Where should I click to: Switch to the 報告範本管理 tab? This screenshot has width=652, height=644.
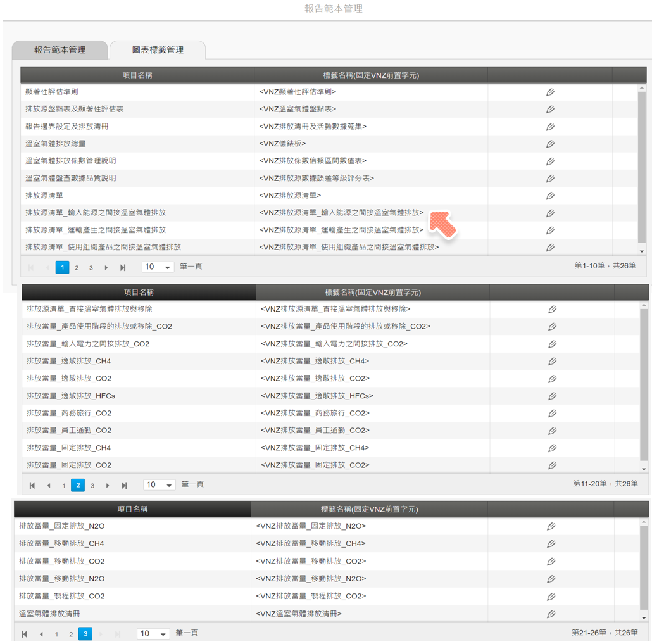click(60, 50)
